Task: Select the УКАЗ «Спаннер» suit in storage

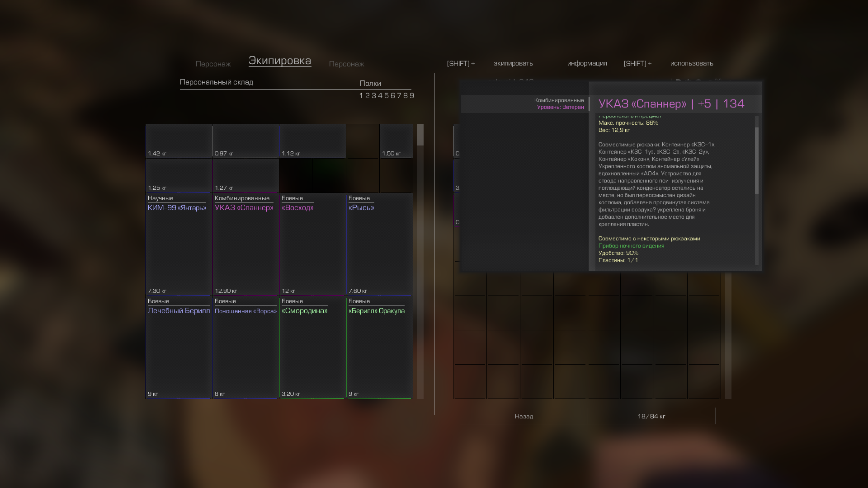Action: pyautogui.click(x=245, y=244)
